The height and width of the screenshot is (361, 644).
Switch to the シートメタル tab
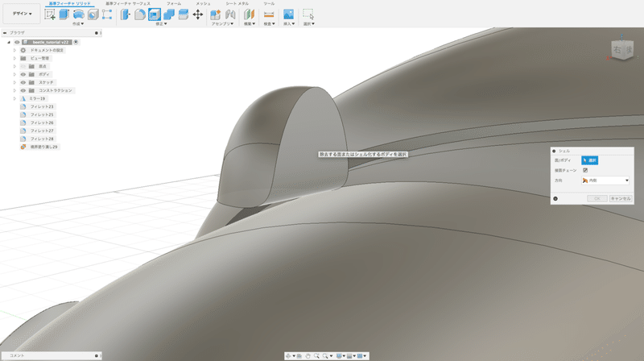pyautogui.click(x=237, y=3)
